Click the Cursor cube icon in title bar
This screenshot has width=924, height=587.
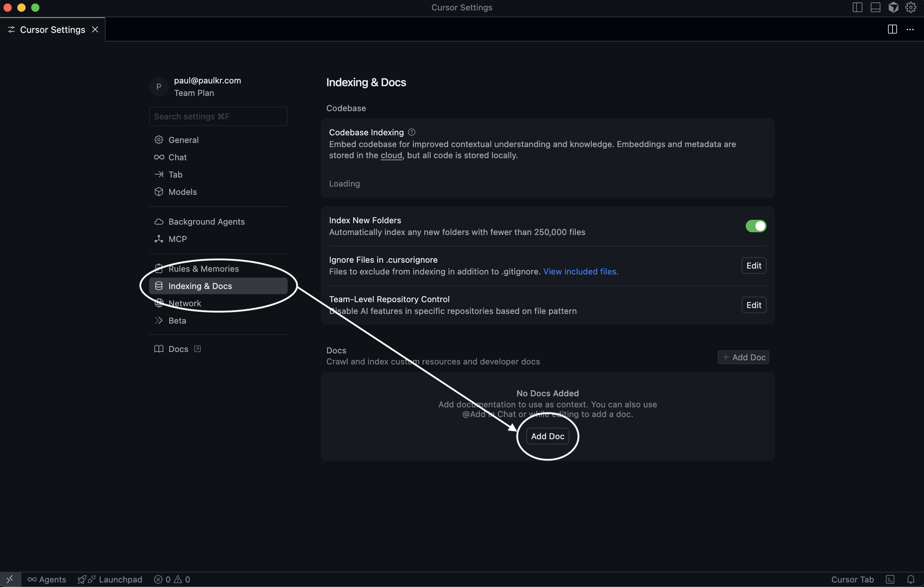[x=893, y=7]
